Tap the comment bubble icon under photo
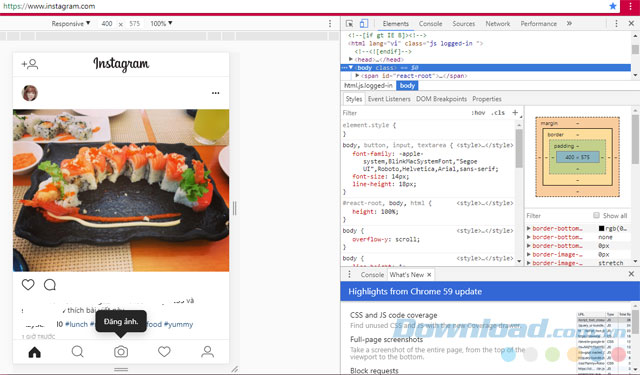Viewport: 640px width, 375px height. (x=50, y=284)
